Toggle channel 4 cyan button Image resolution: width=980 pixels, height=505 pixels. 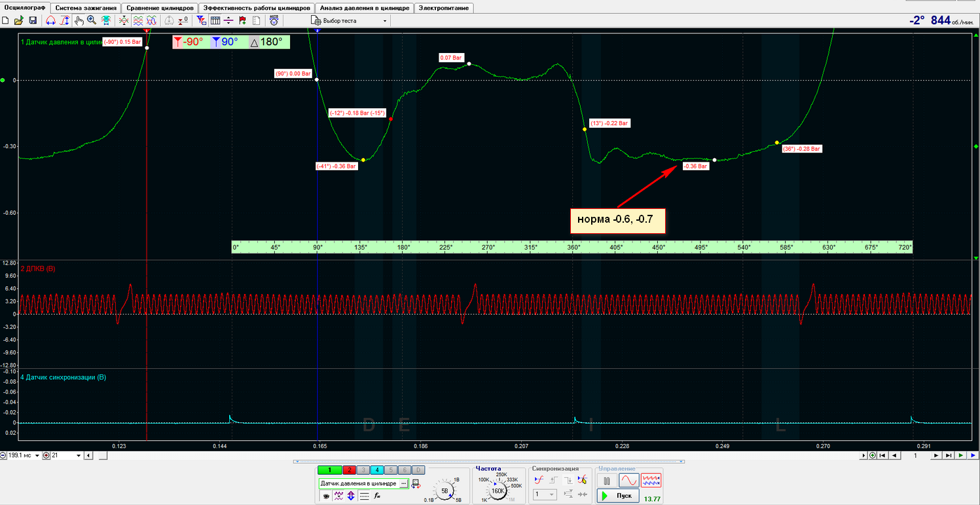377,470
